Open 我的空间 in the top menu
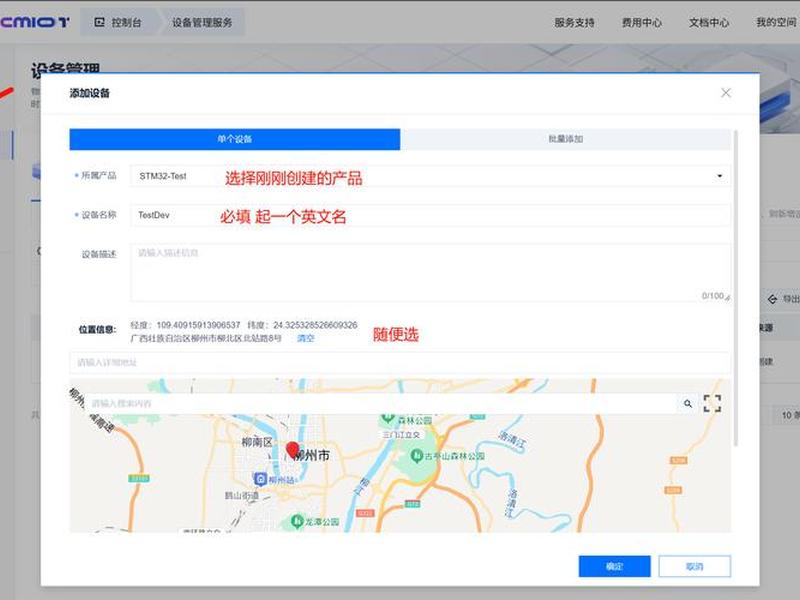 click(776, 22)
